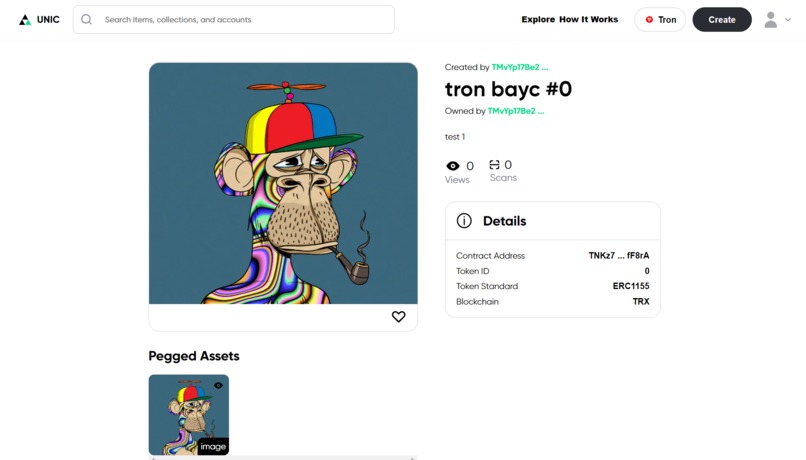Image resolution: width=806 pixels, height=460 pixels.
Task: Collapse the Details panel header
Action: coord(553,221)
